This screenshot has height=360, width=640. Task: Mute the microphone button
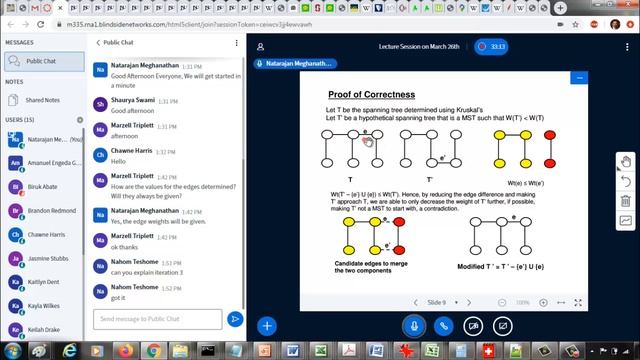click(x=414, y=326)
